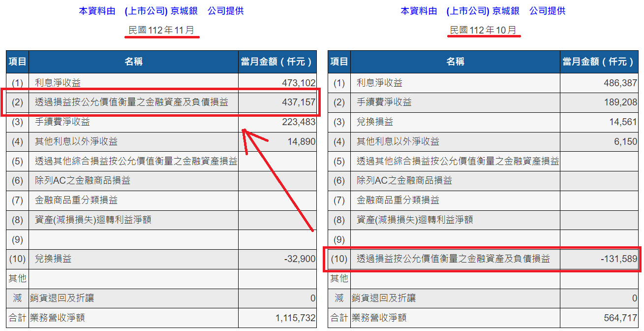644x331 pixels.
Task: Click the 486,387 net interest income amount
Action: click(x=620, y=83)
